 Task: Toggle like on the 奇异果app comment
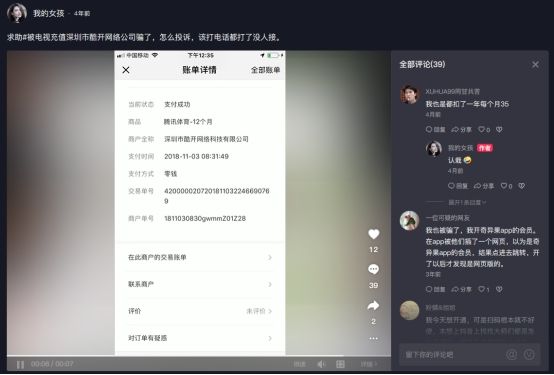click(x=481, y=289)
